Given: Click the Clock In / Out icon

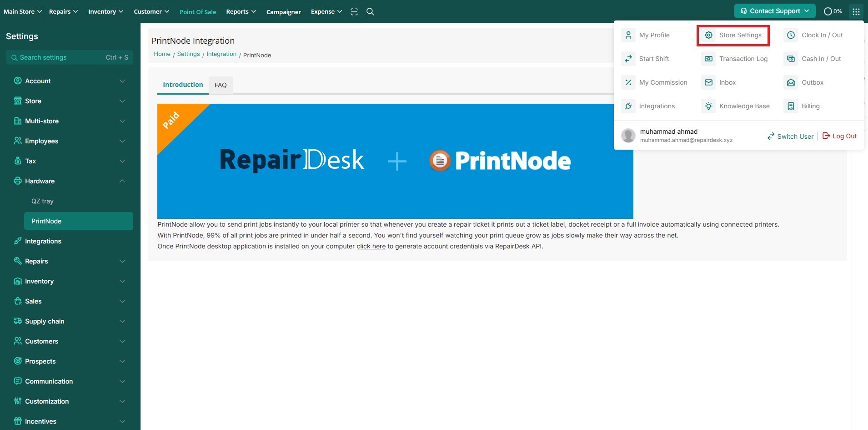Looking at the screenshot, I should tap(791, 35).
